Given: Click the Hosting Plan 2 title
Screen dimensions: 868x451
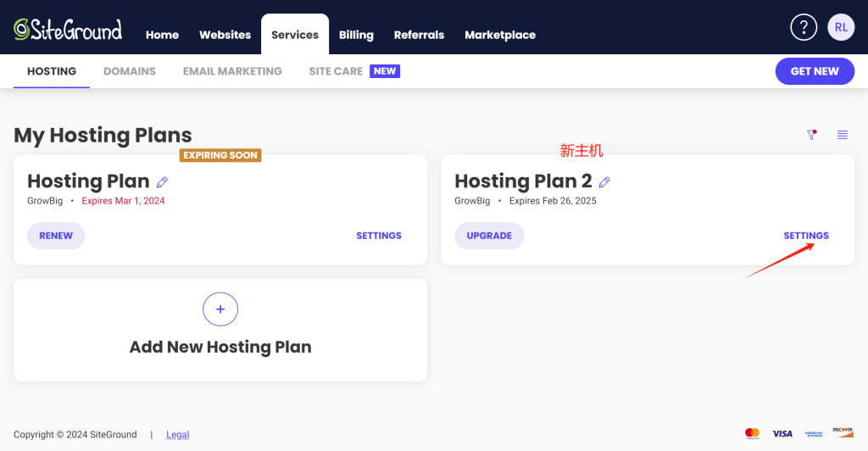Looking at the screenshot, I should tap(523, 181).
